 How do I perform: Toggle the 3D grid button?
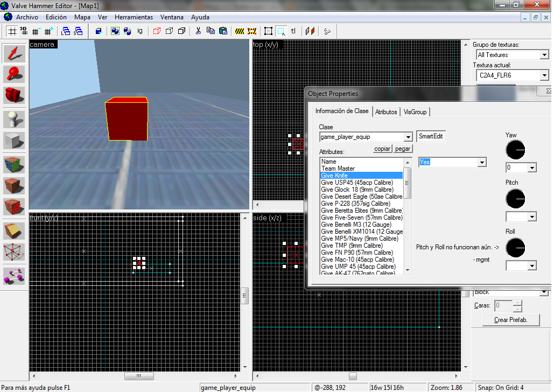pos(24,31)
